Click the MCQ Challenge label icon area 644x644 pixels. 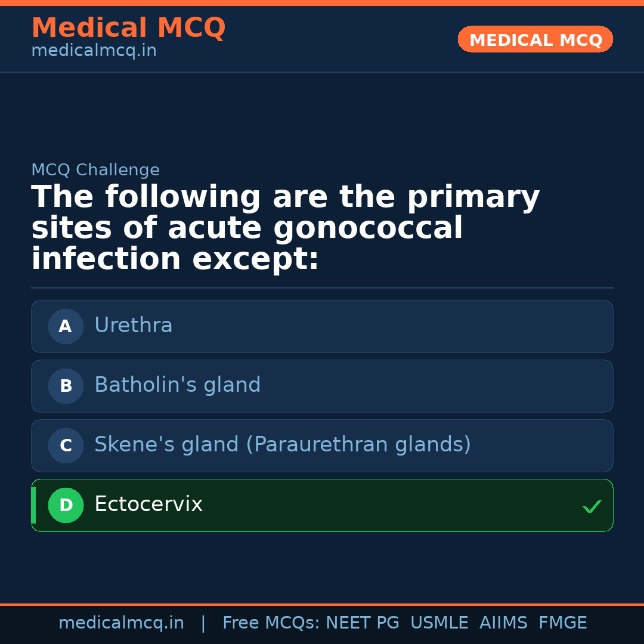click(95, 170)
